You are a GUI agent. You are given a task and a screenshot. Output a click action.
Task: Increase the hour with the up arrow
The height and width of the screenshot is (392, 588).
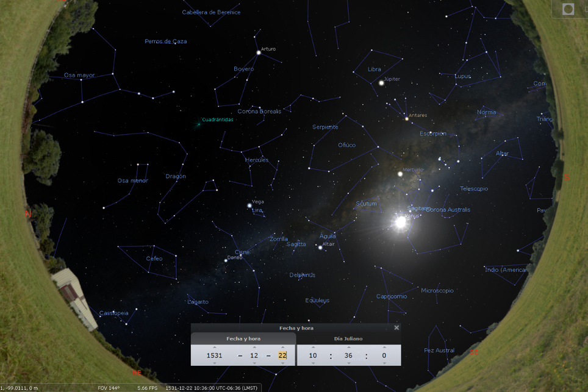[313, 347]
